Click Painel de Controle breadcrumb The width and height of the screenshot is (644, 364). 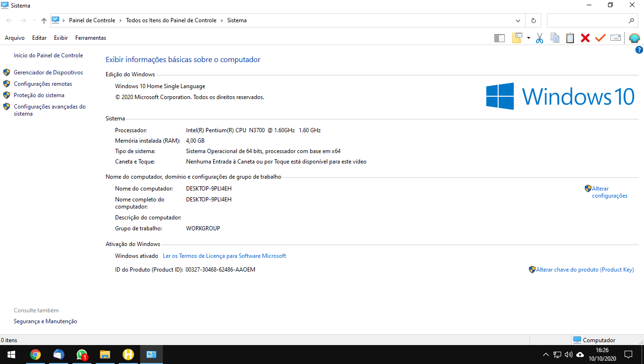pos(92,20)
